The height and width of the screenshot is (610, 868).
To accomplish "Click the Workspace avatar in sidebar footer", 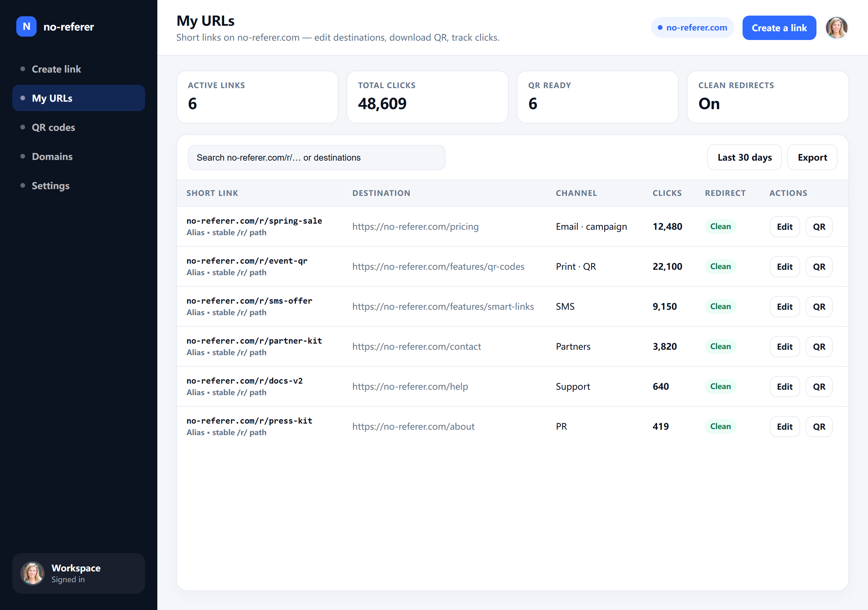I will (x=32, y=573).
